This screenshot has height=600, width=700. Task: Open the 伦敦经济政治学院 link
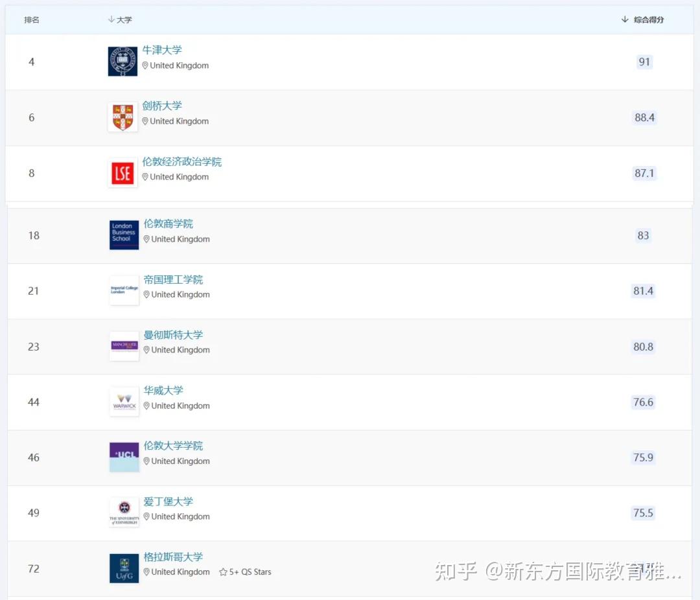(182, 161)
